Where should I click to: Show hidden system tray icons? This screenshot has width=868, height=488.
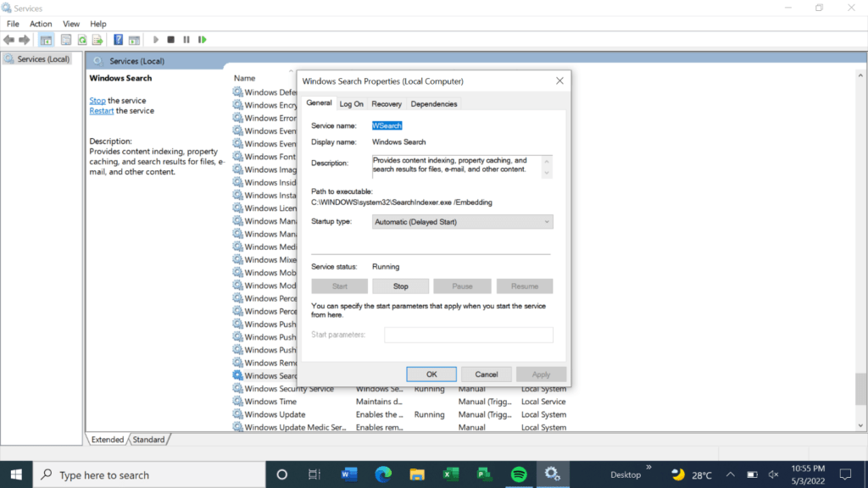tap(729, 474)
